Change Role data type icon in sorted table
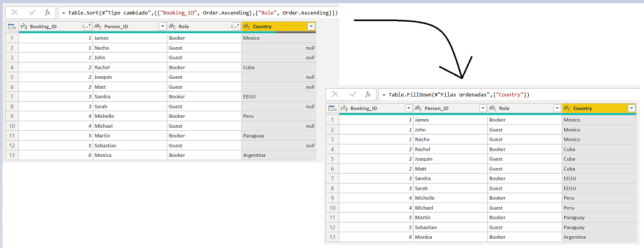Screen dimensions: 644x248 tap(172, 26)
